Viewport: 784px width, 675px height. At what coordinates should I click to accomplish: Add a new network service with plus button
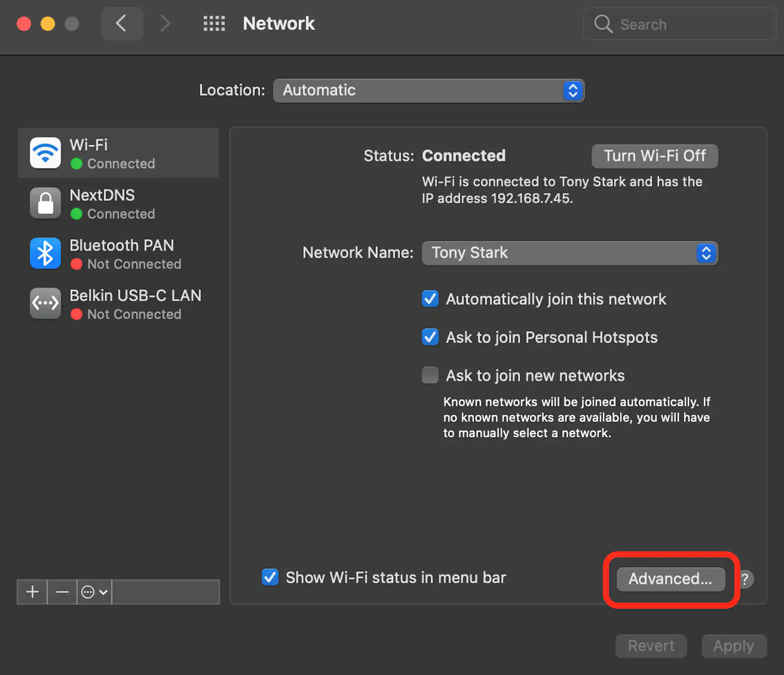[x=32, y=592]
